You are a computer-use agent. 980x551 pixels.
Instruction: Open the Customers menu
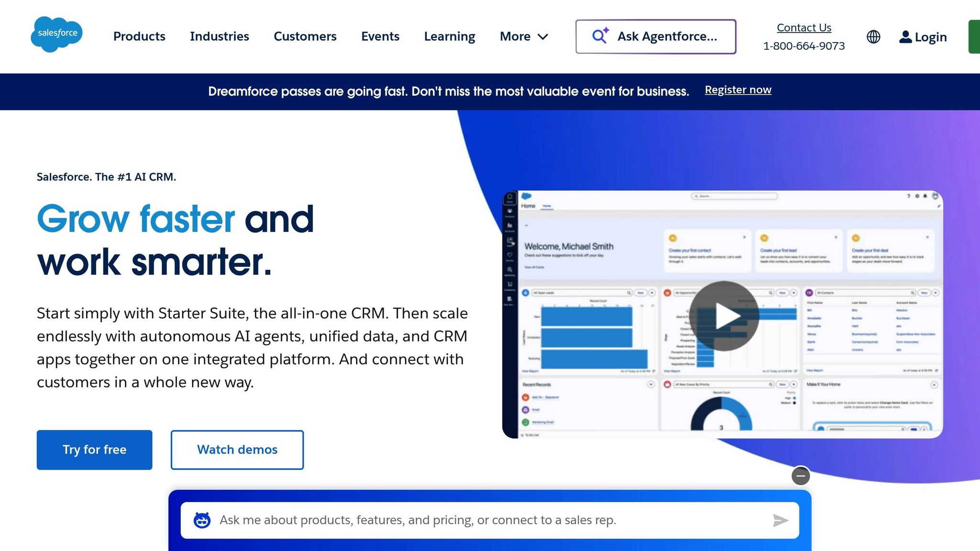tap(305, 36)
